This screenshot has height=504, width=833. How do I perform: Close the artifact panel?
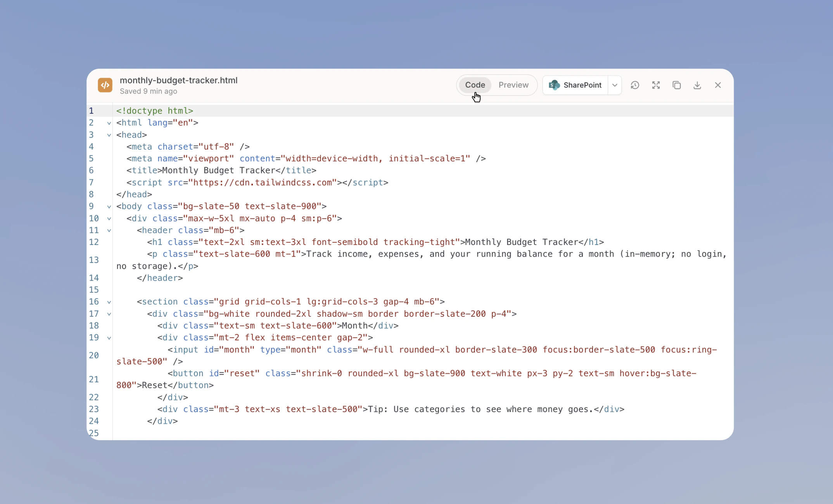point(718,85)
